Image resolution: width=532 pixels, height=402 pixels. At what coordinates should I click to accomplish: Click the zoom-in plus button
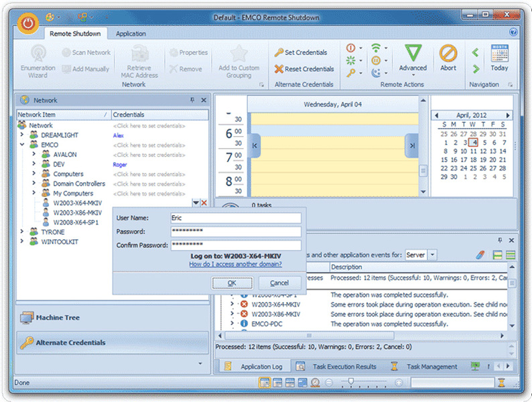(399, 383)
